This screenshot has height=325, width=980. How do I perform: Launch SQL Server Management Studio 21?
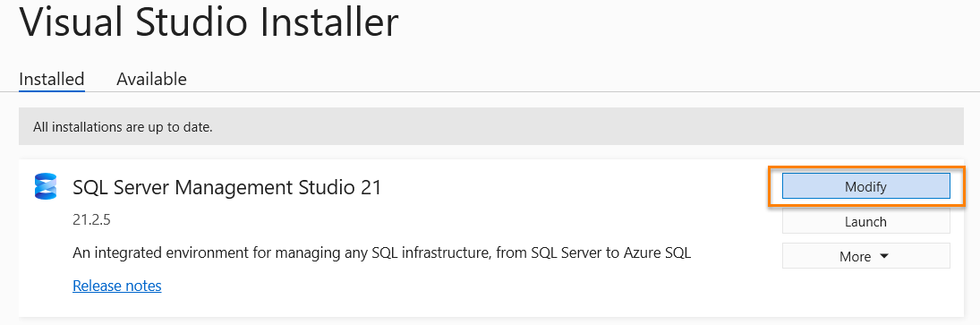click(865, 221)
